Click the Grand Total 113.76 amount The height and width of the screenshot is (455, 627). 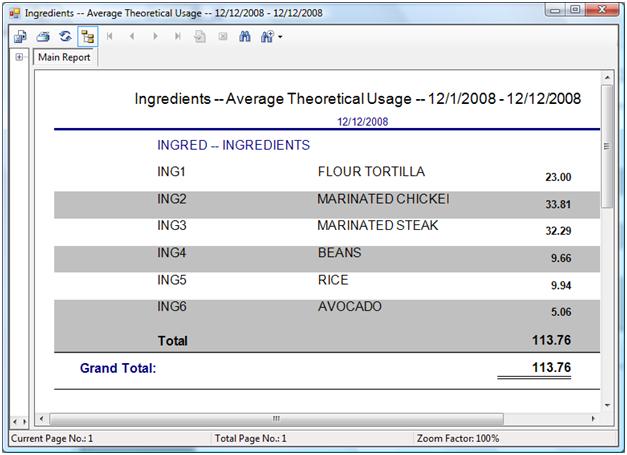551,367
